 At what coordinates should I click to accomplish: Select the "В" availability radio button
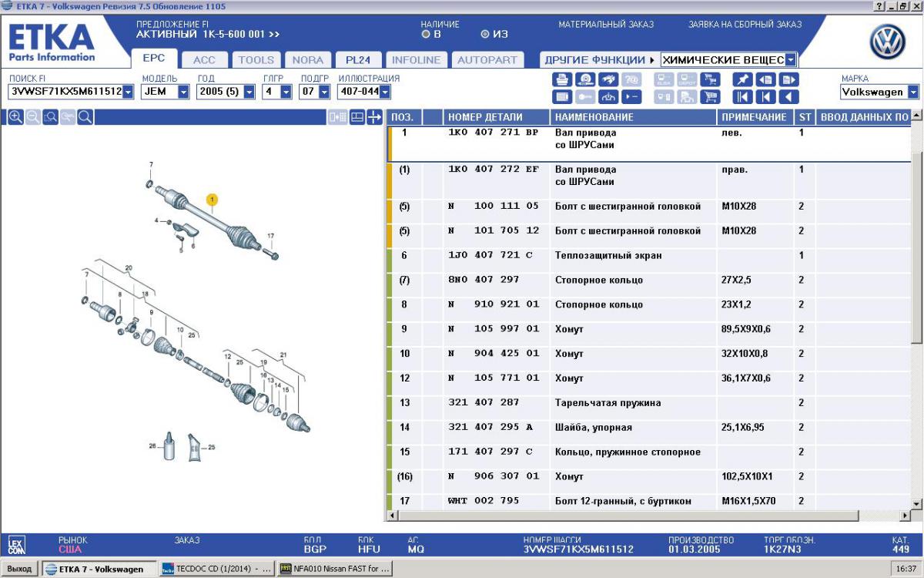point(426,35)
